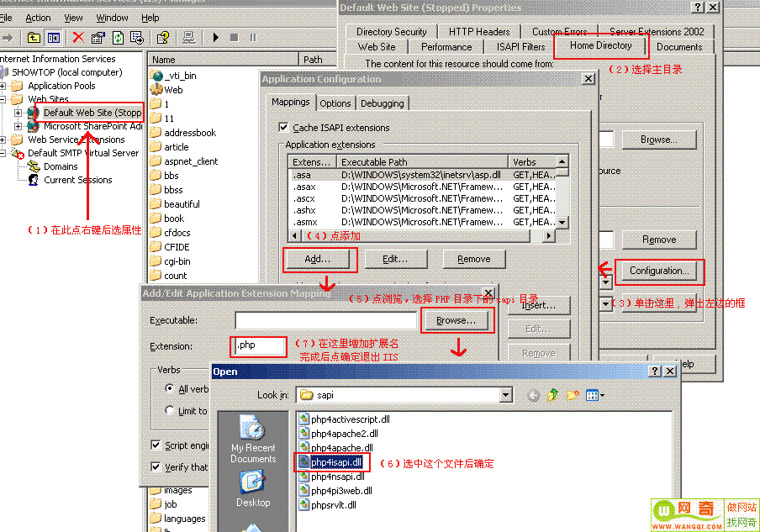This screenshot has width=760, height=532.
Task: Toggle the Show/Hide Console Tree toolbar icon
Action: point(53,38)
